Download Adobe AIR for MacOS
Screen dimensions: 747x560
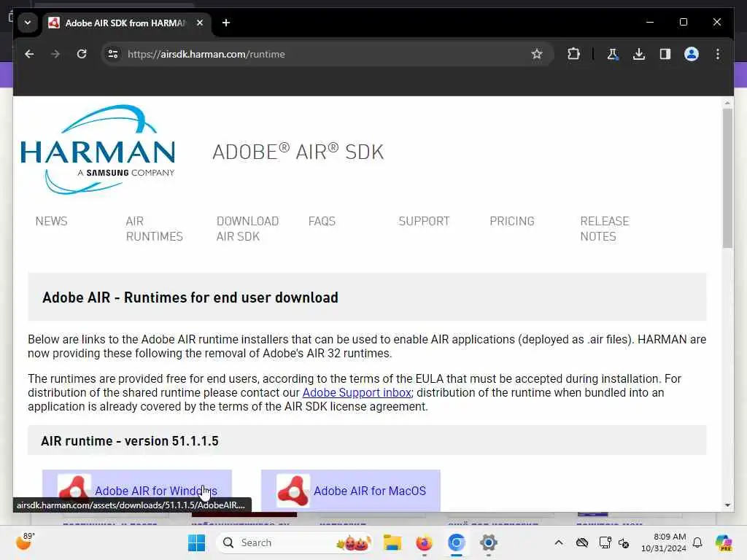pyautogui.click(x=351, y=491)
